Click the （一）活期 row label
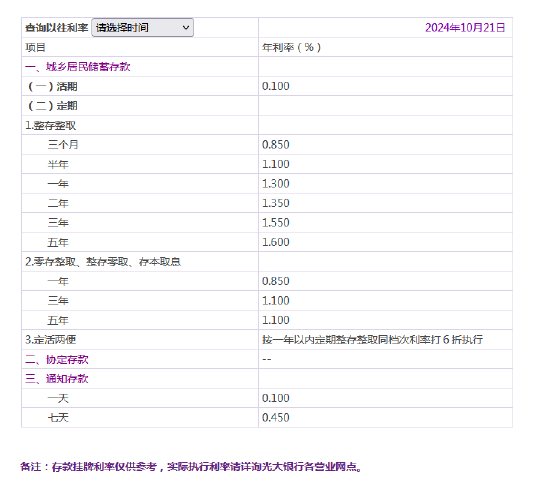 coord(52,86)
